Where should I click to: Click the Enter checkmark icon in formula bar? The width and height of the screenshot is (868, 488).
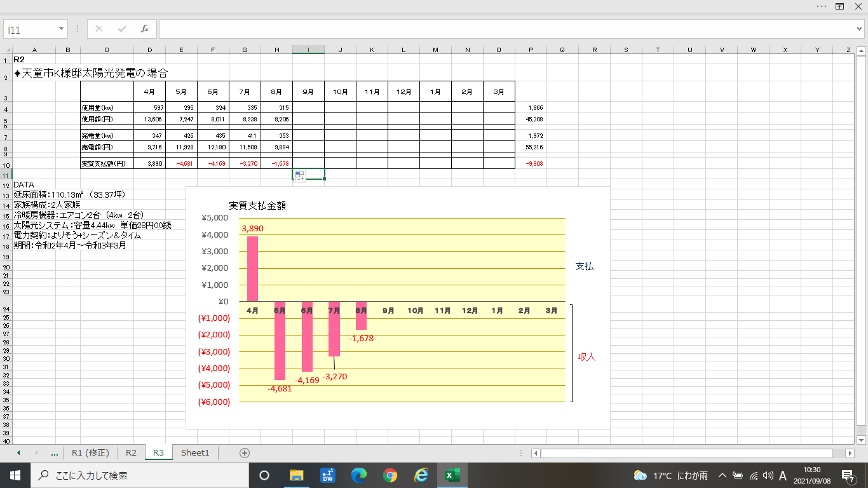[122, 29]
